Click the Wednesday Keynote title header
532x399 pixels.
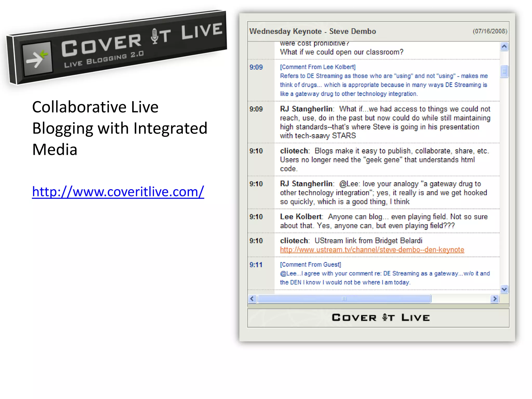(x=312, y=31)
